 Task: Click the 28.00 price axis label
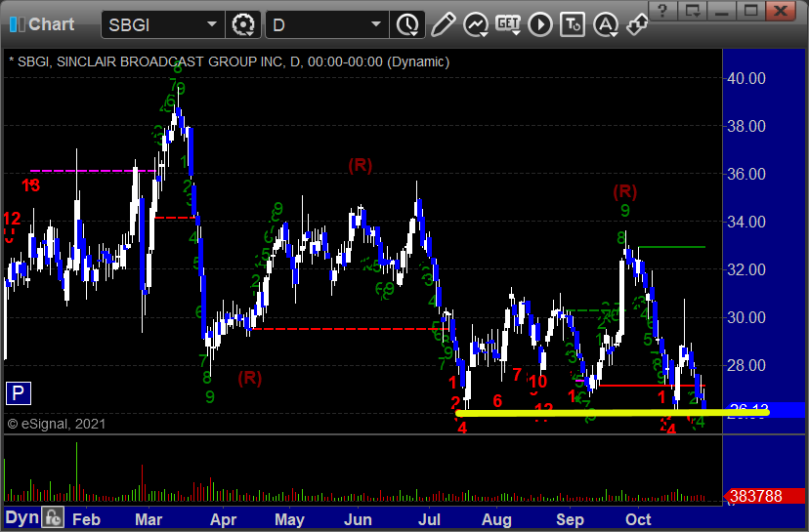(746, 365)
